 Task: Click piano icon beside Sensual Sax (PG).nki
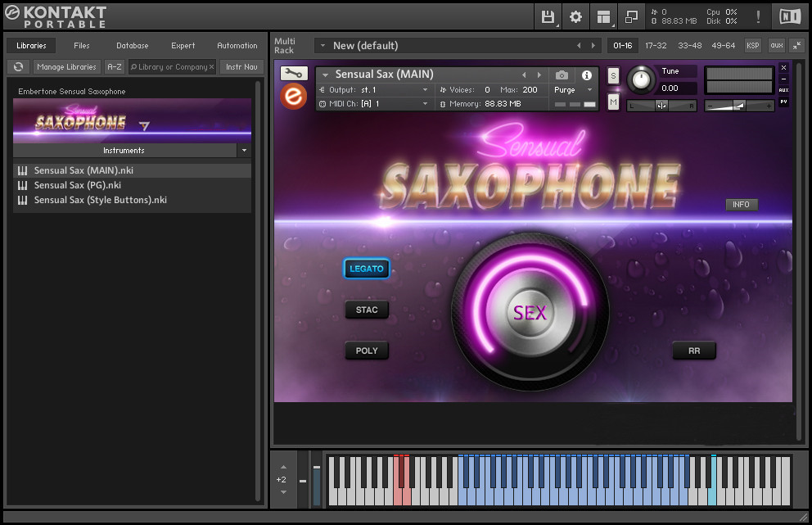coord(23,186)
